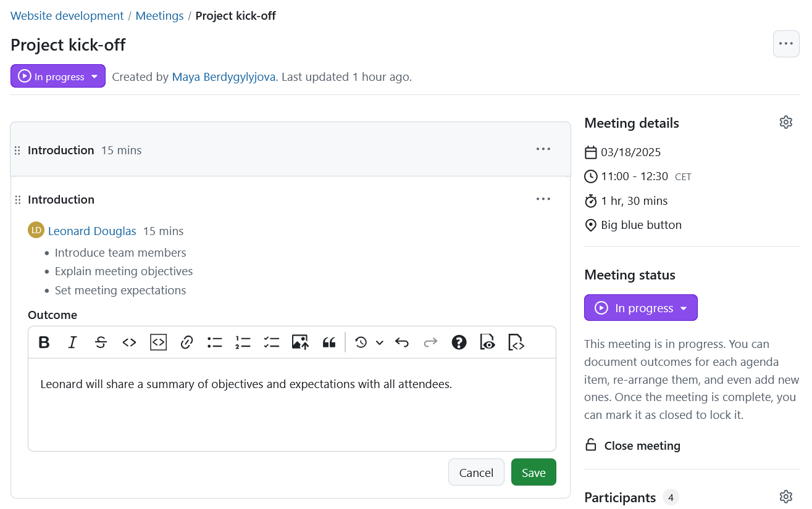Attach a link with the link icon
Screen dimensions: 812x509
186,342
